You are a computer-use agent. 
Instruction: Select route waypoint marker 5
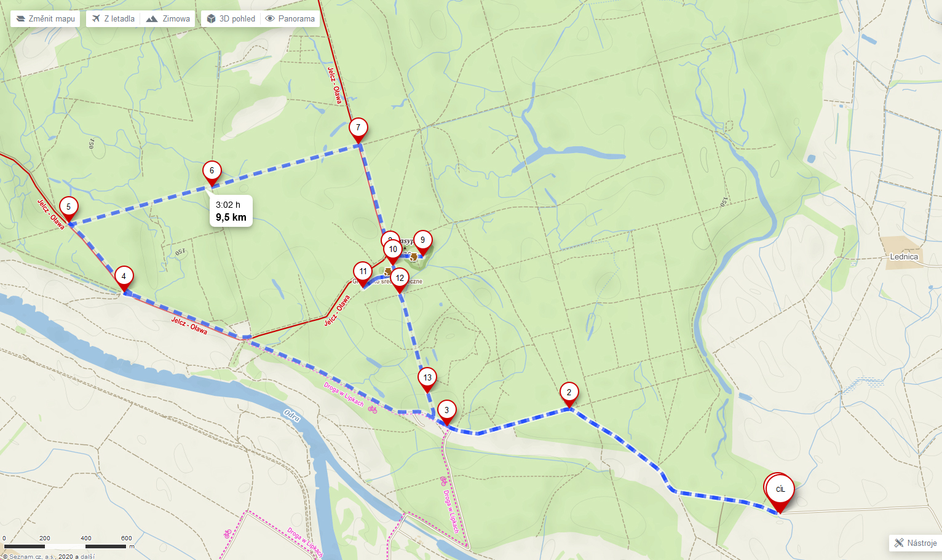tap(69, 208)
